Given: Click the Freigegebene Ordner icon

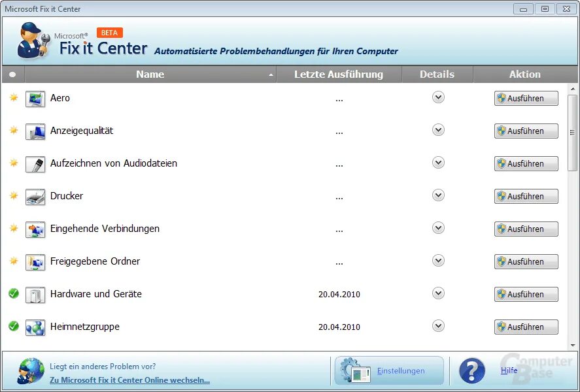Looking at the screenshot, I should click(35, 263).
